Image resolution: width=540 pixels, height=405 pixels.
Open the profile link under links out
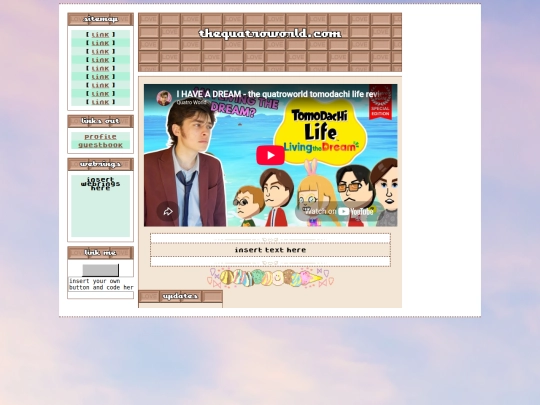tap(100, 137)
